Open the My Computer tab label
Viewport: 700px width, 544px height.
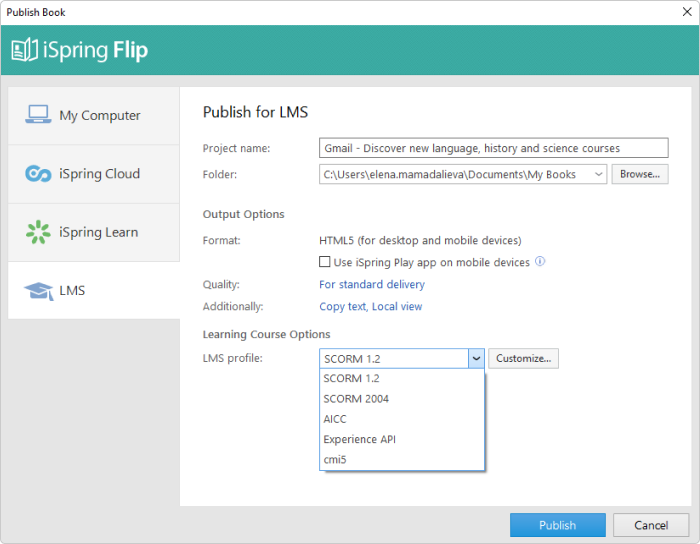click(x=100, y=116)
